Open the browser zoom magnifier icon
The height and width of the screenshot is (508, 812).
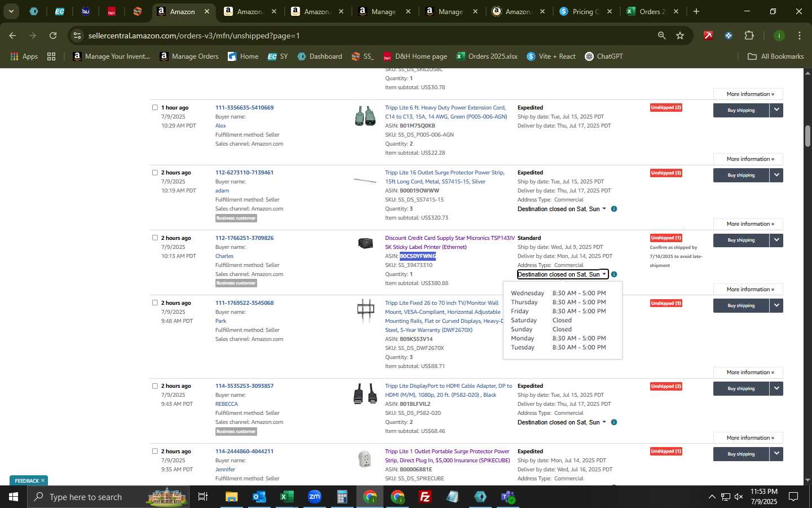point(661,36)
